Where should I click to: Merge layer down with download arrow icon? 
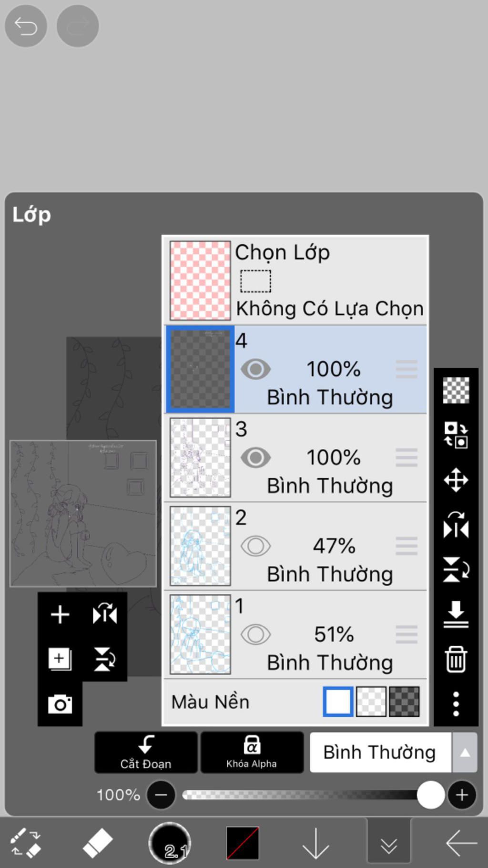point(456,614)
